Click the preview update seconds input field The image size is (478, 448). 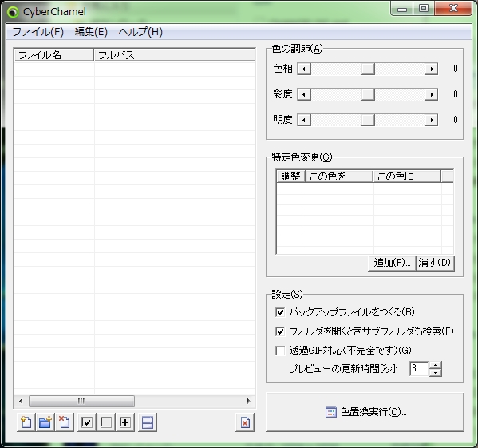pyautogui.click(x=419, y=369)
